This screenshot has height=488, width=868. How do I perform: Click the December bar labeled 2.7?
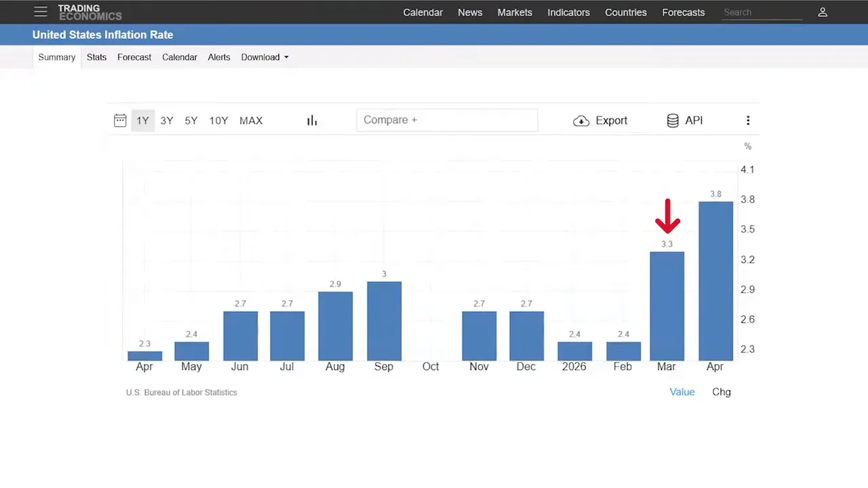tap(526, 336)
